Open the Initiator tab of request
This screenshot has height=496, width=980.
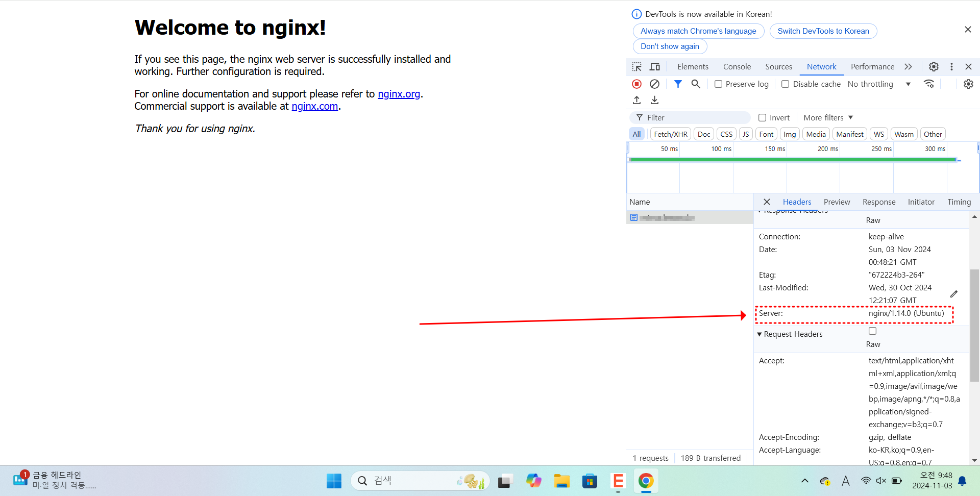point(921,202)
